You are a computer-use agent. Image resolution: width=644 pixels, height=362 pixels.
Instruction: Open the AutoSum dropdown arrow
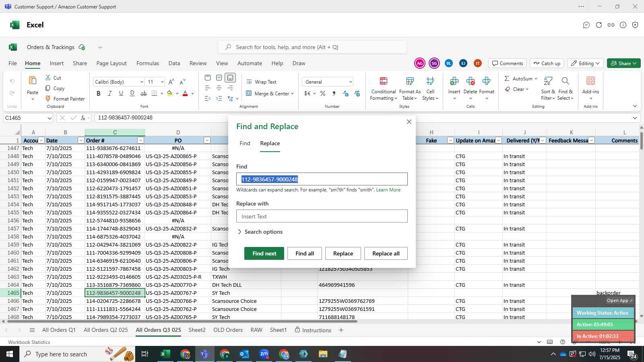click(x=536, y=79)
